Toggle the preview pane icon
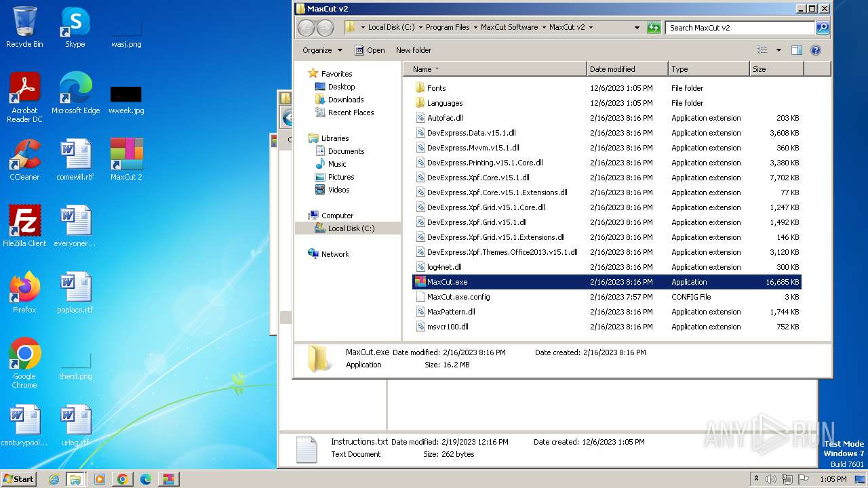The height and width of the screenshot is (488, 868). [797, 50]
